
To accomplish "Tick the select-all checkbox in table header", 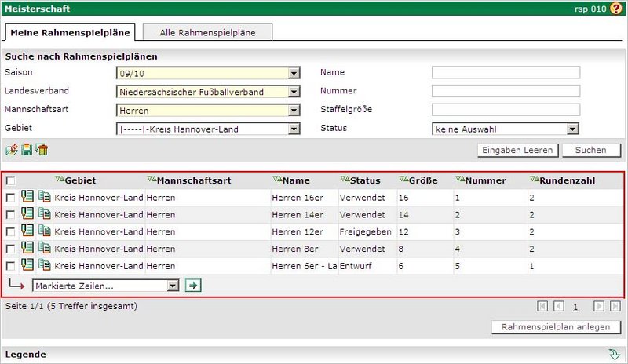I will pyautogui.click(x=10, y=180).
